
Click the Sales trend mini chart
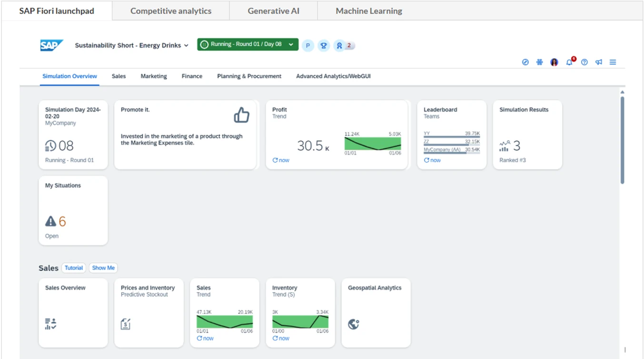pyautogui.click(x=225, y=322)
